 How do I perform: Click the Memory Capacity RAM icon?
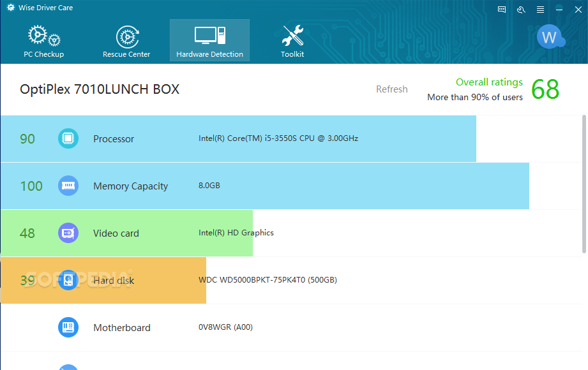coord(68,186)
